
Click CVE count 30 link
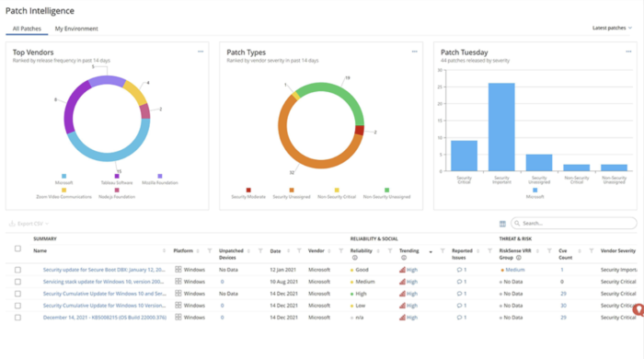click(563, 306)
